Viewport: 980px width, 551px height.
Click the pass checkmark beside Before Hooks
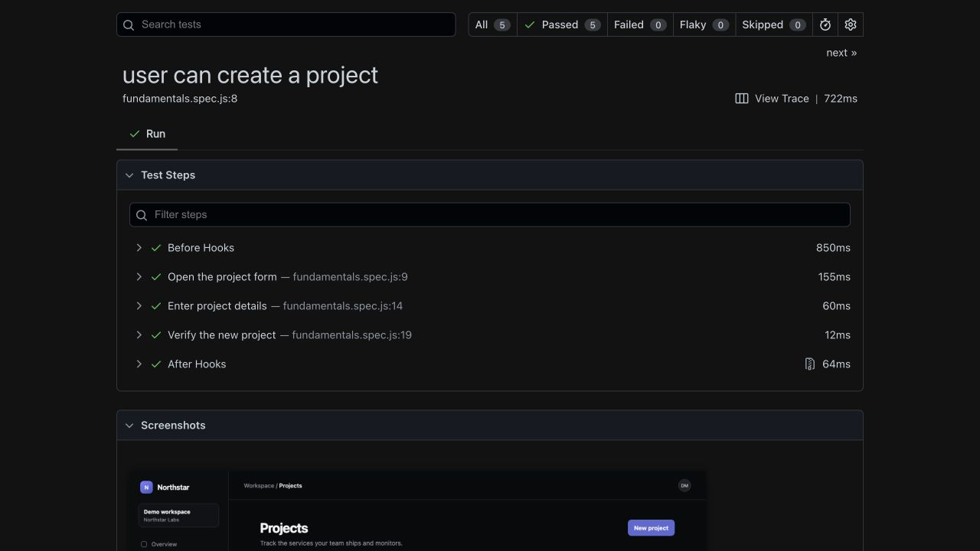point(156,248)
